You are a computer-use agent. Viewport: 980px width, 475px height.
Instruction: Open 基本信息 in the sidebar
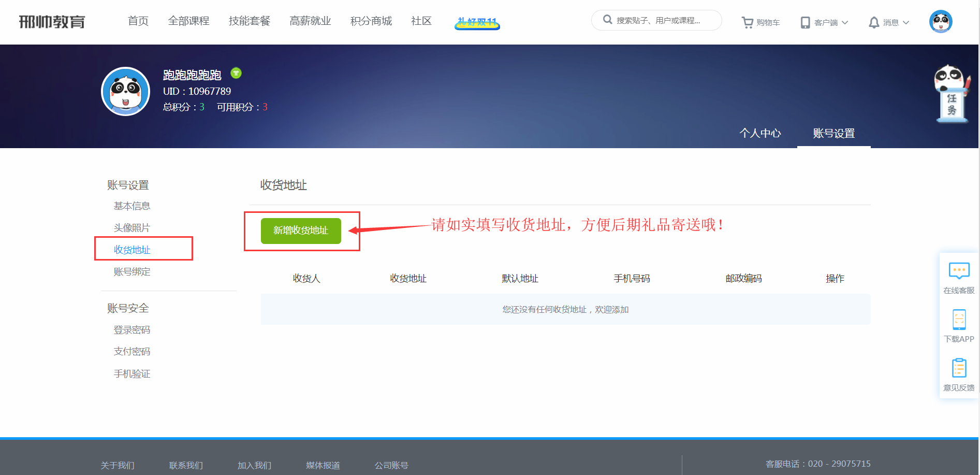click(132, 206)
